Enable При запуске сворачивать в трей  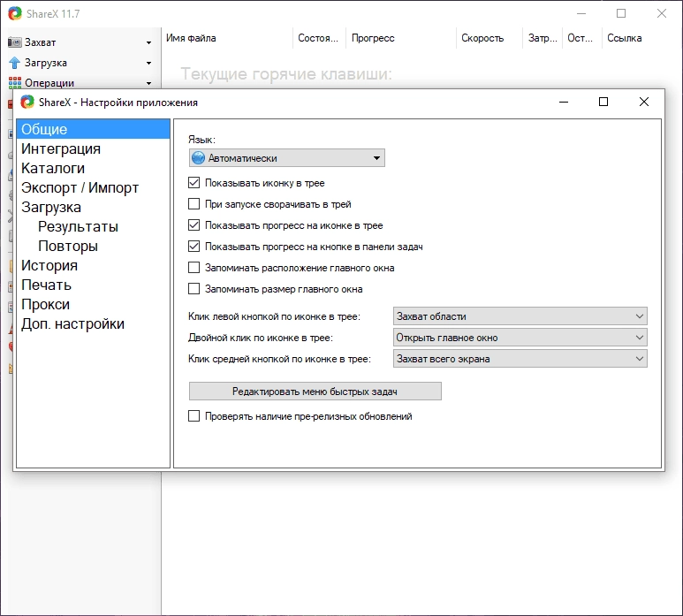coord(194,204)
